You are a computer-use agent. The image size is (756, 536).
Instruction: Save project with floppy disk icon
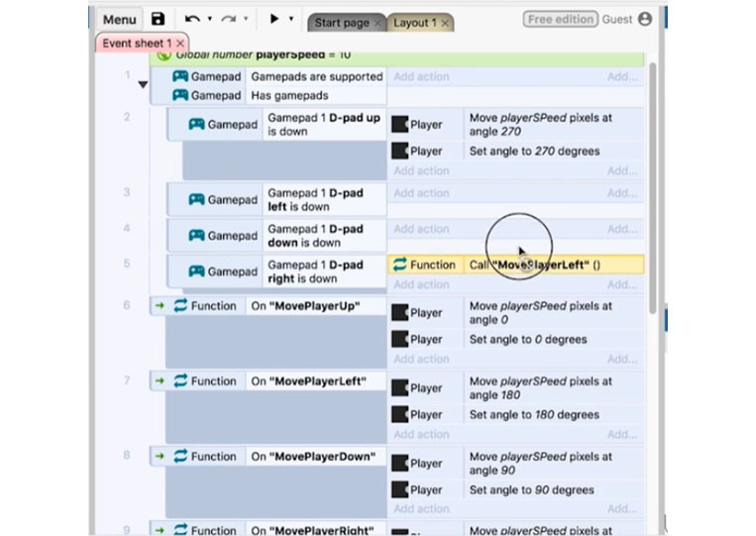[x=158, y=19]
